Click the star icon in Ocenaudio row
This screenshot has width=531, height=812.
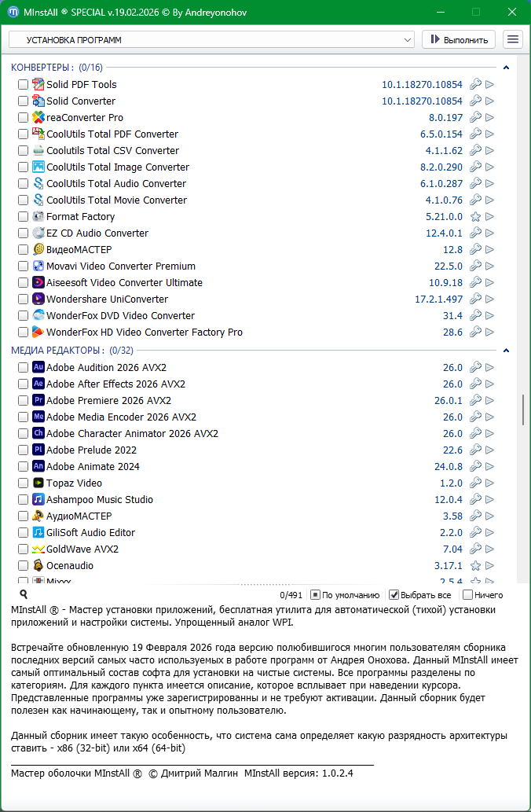475,566
